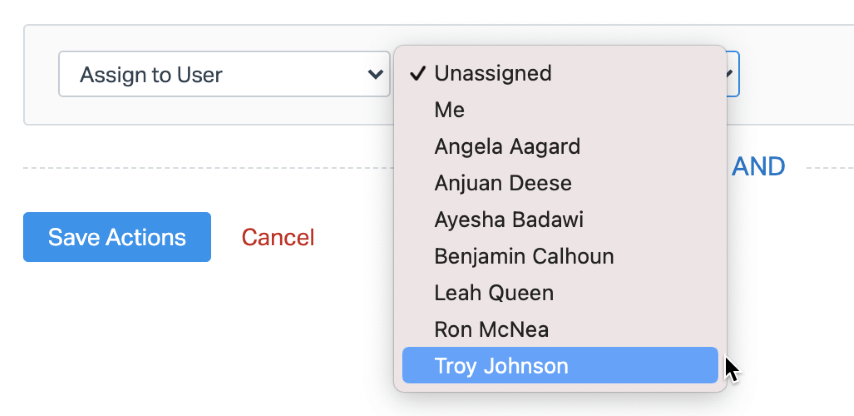Select Unassigned from the user list
This screenshot has width=854, height=416.
point(493,74)
